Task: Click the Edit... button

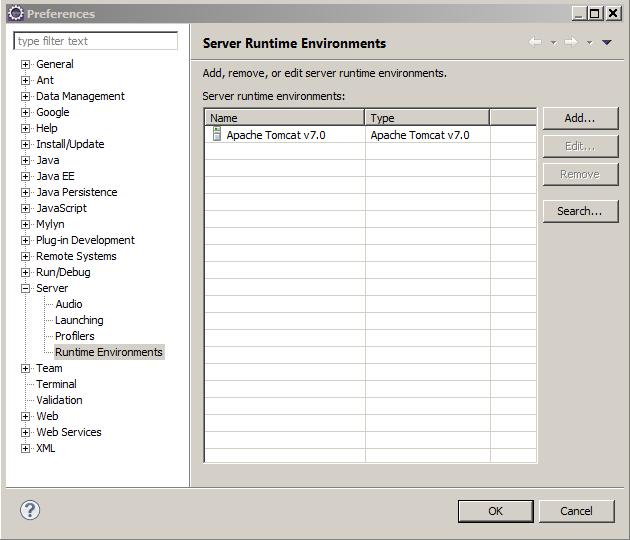Action: click(580, 146)
